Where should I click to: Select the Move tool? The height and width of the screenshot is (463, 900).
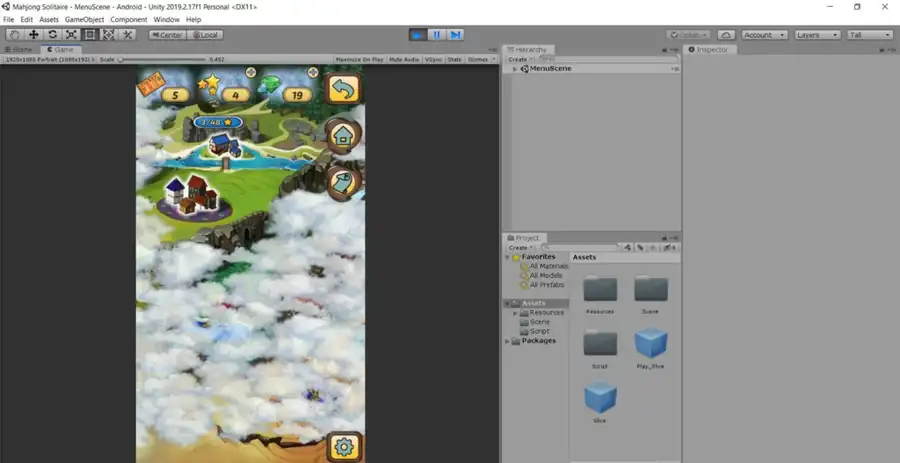coord(33,35)
